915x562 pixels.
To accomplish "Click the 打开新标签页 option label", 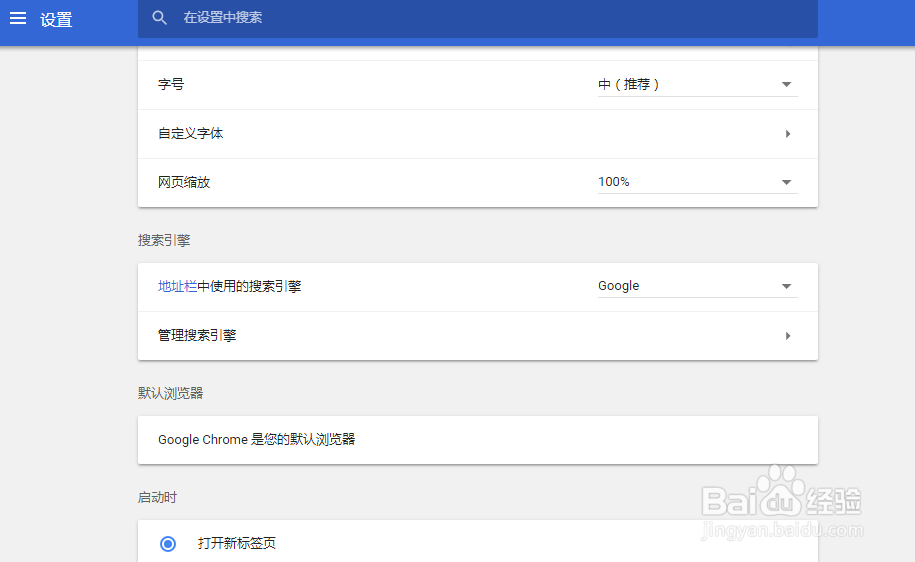I will pyautogui.click(x=236, y=543).
